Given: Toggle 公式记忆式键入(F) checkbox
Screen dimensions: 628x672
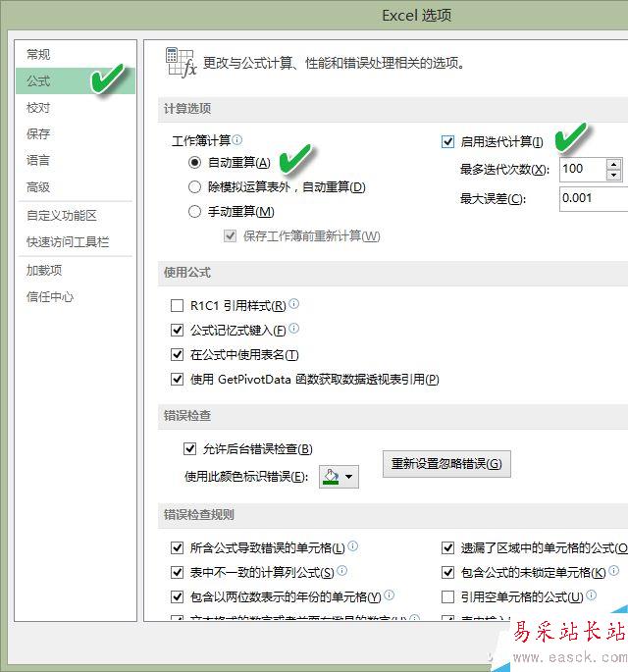Looking at the screenshot, I should (x=177, y=330).
